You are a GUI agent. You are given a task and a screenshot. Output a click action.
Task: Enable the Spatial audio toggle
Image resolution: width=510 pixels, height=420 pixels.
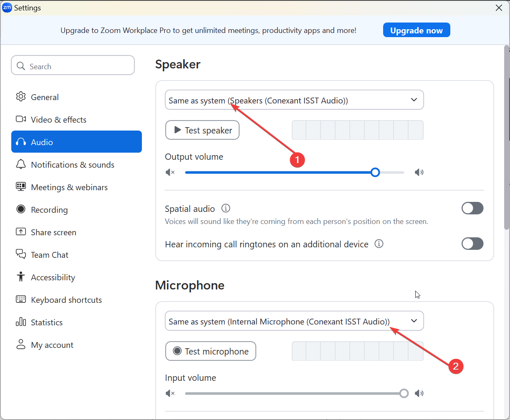click(472, 208)
